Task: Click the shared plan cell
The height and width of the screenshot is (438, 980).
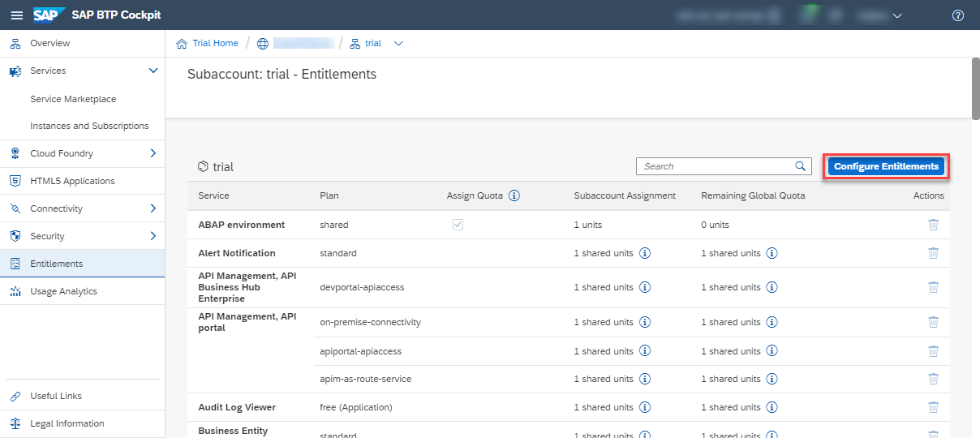Action: pos(333,225)
